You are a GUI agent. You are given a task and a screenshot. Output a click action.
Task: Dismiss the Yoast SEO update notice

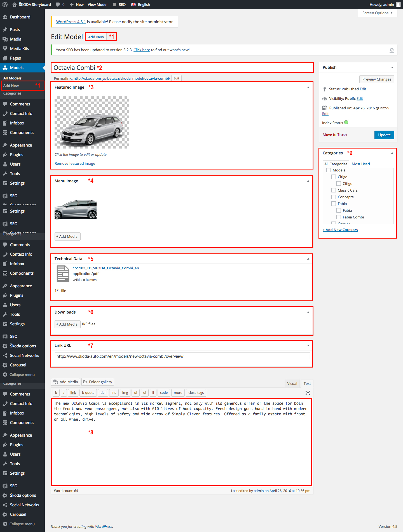tap(392, 50)
